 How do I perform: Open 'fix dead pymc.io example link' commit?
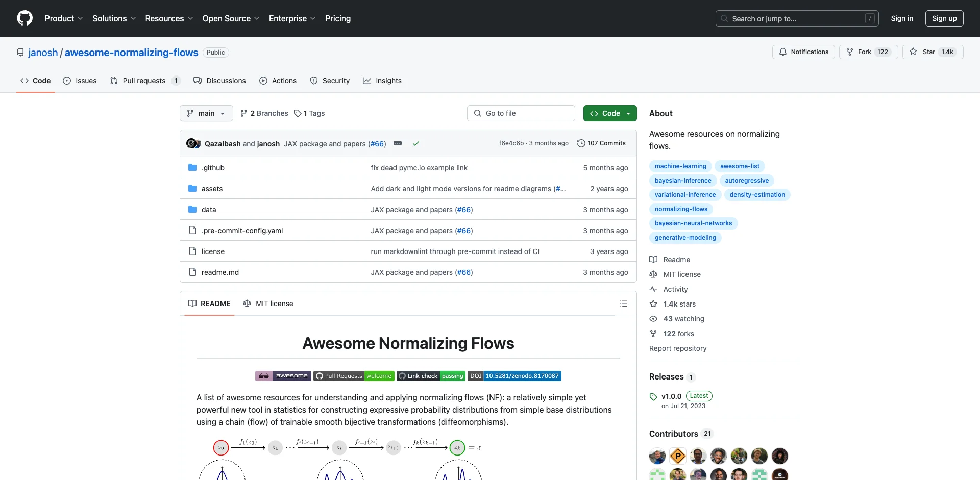(419, 168)
